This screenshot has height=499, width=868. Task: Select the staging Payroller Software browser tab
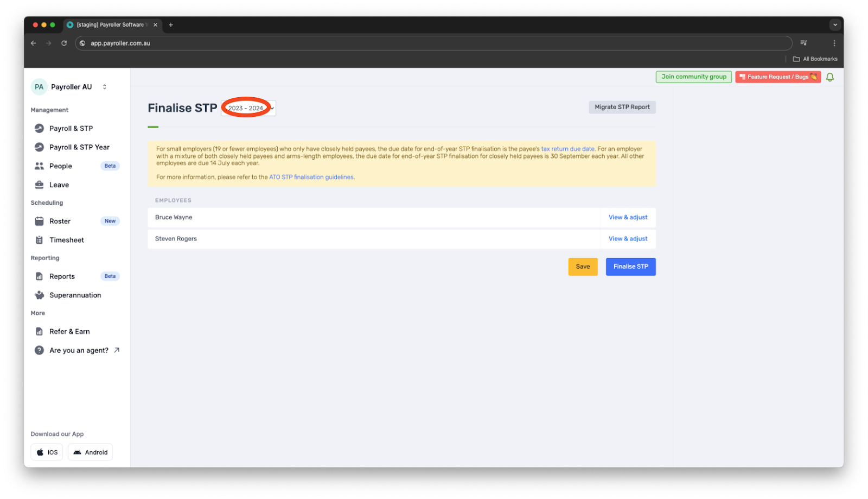click(x=108, y=24)
